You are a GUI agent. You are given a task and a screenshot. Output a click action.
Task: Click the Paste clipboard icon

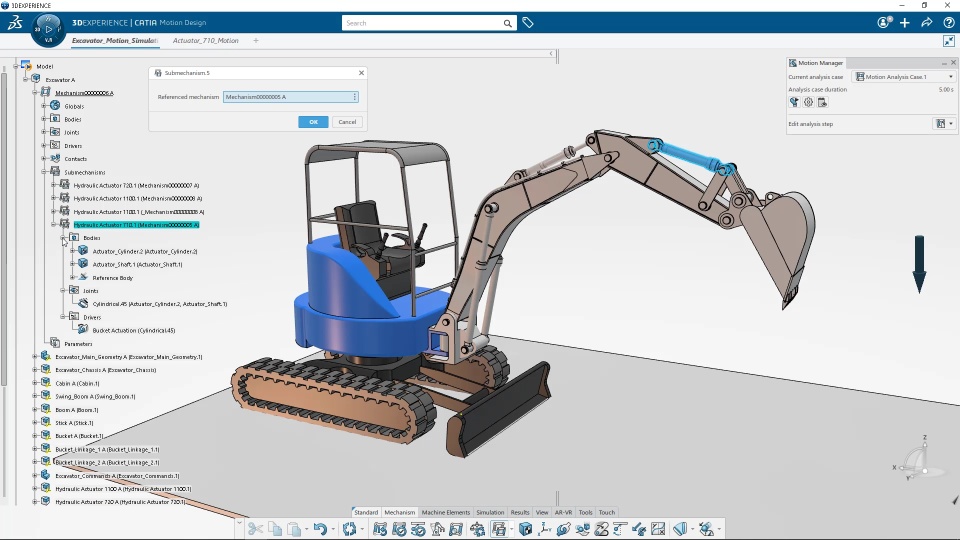tap(294, 529)
